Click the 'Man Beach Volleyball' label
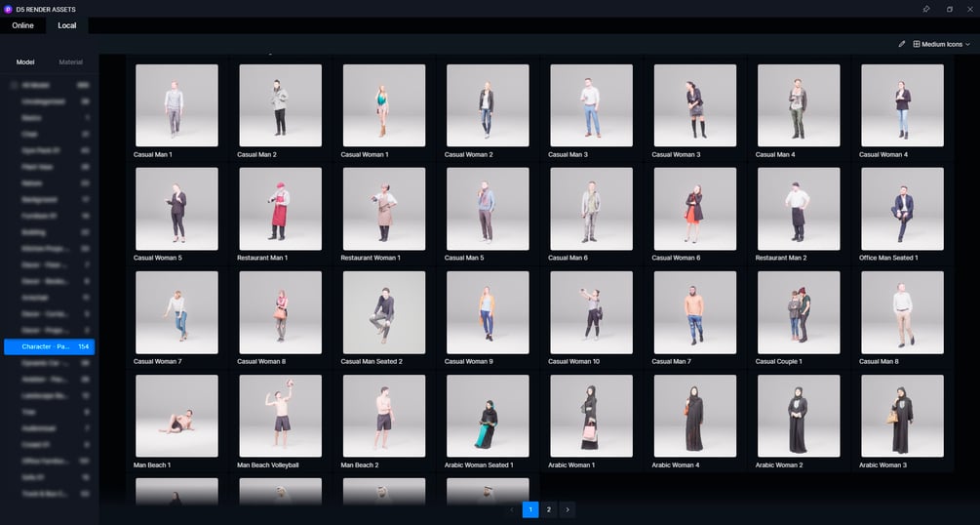The image size is (980, 525). [x=268, y=465]
